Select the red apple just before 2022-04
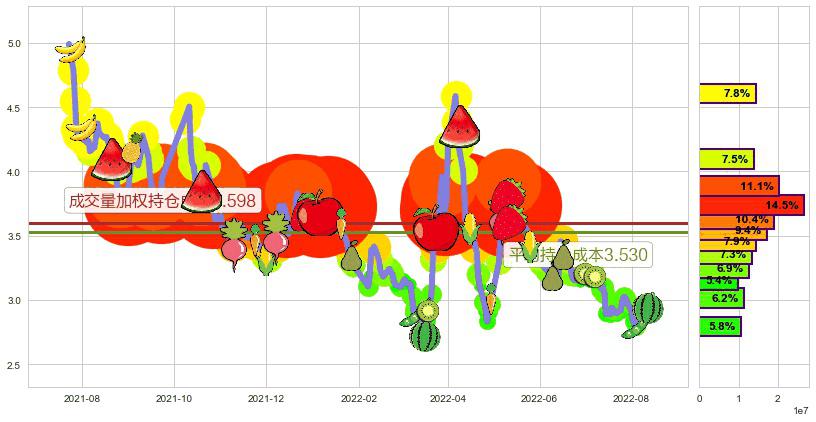The width and height of the screenshot is (816, 422). point(436,228)
